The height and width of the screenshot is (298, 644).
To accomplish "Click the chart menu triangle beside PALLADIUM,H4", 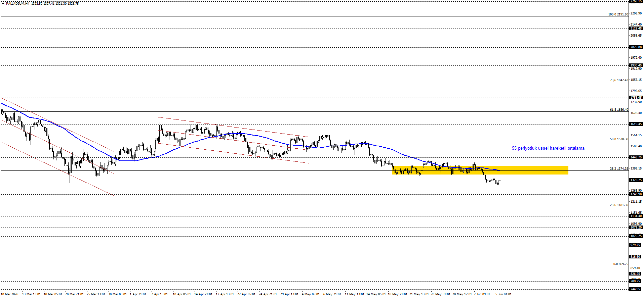I will (x=3, y=3).
